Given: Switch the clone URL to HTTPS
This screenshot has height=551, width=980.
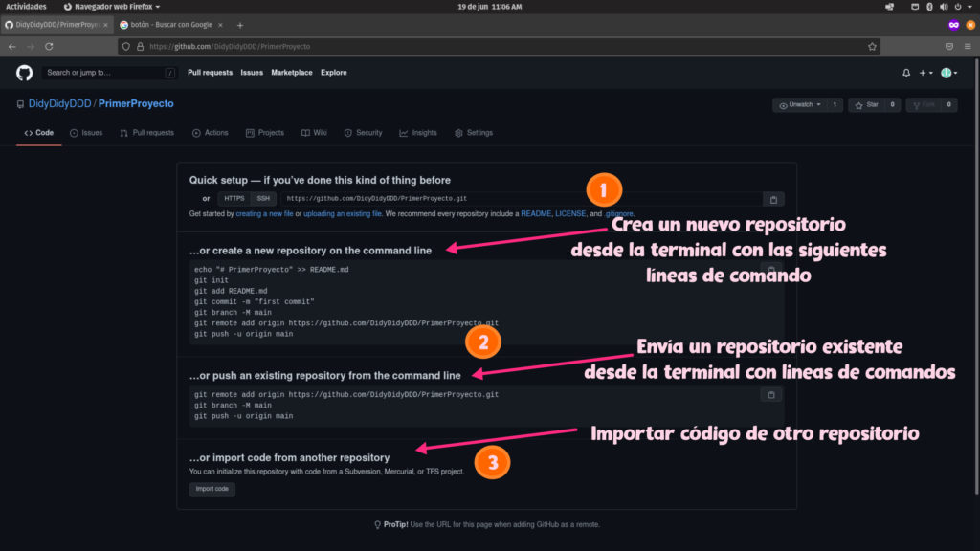Looking at the screenshot, I should coord(234,198).
